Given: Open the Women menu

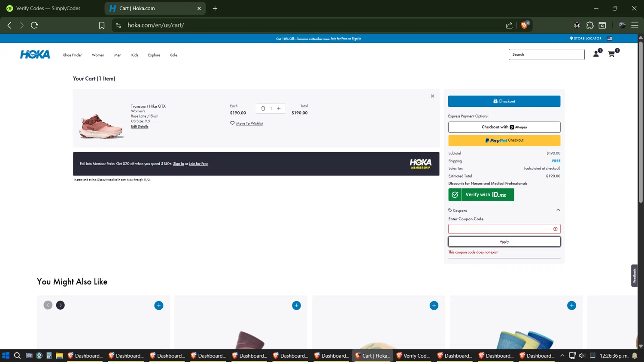Looking at the screenshot, I should [x=98, y=55].
